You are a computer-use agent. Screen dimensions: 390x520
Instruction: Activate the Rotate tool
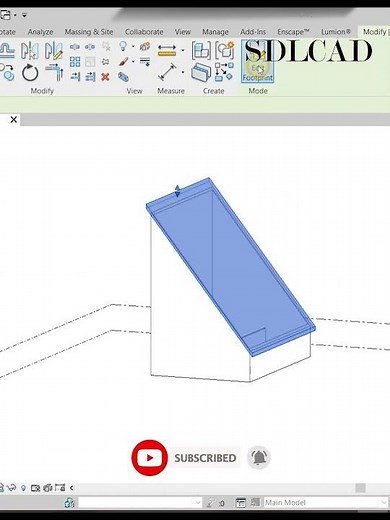click(x=30, y=73)
